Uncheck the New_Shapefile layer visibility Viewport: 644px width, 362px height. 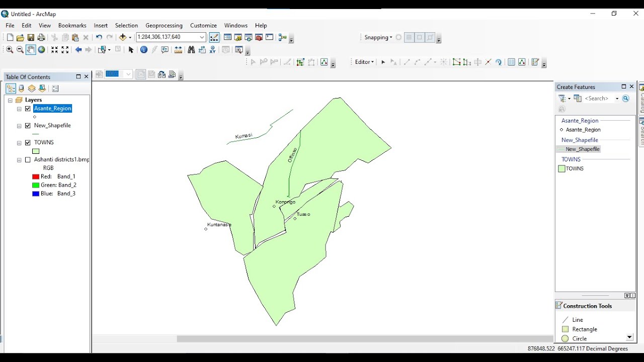28,126
